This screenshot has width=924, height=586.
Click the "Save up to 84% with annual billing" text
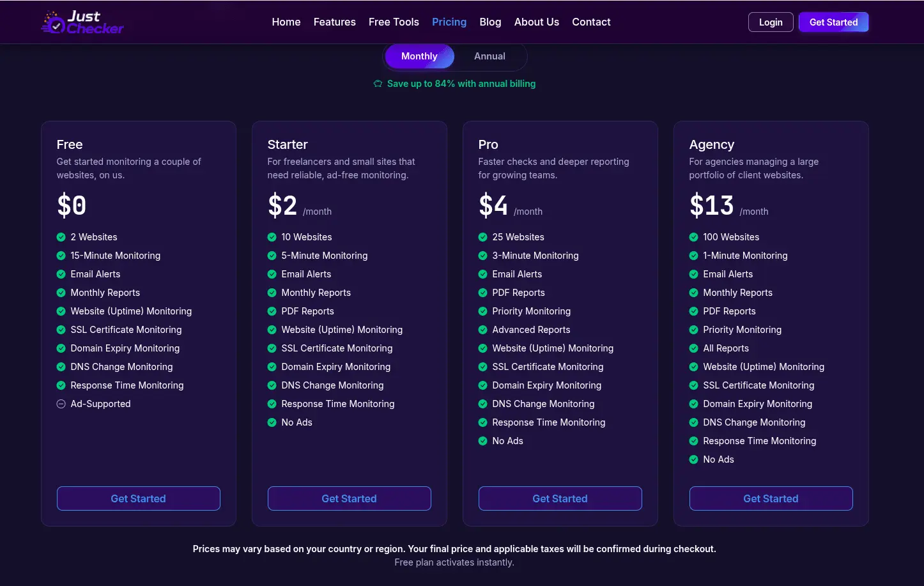[x=461, y=84]
